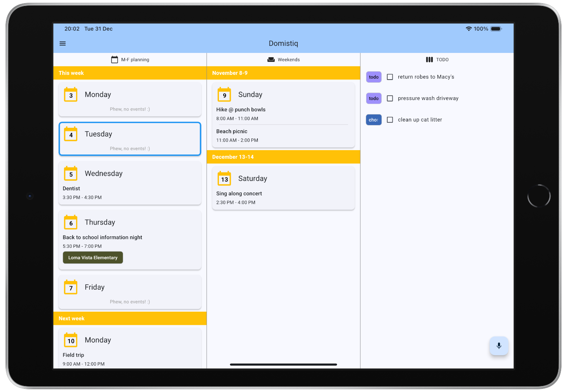This screenshot has height=392, width=567.
Task: Collapse the 'December 13-14' section header
Action: tap(283, 157)
